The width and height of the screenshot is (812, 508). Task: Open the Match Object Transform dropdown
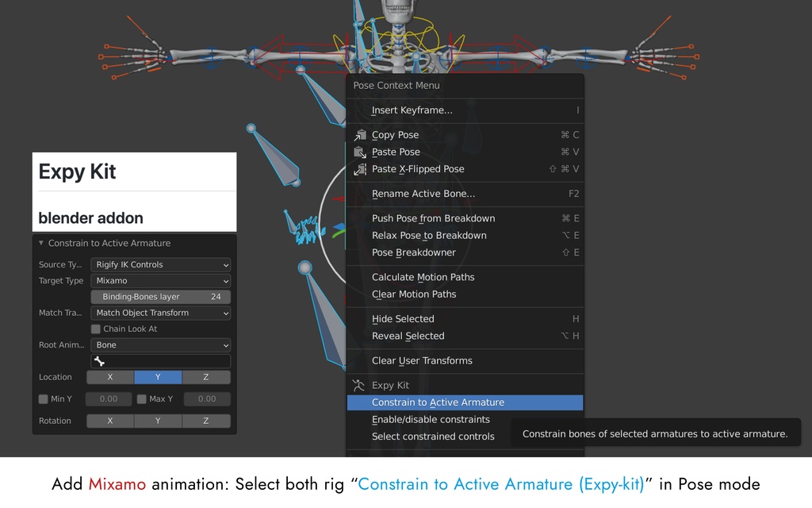click(x=160, y=313)
